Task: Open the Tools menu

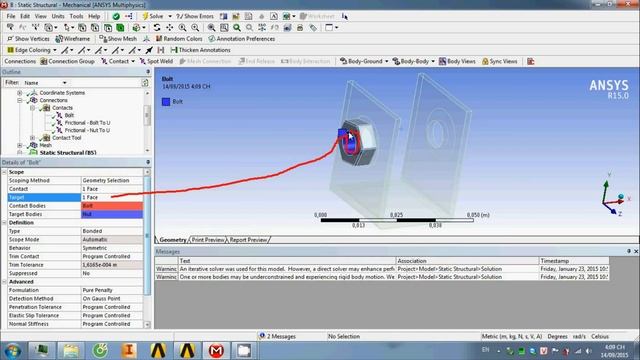Action: (x=76, y=16)
